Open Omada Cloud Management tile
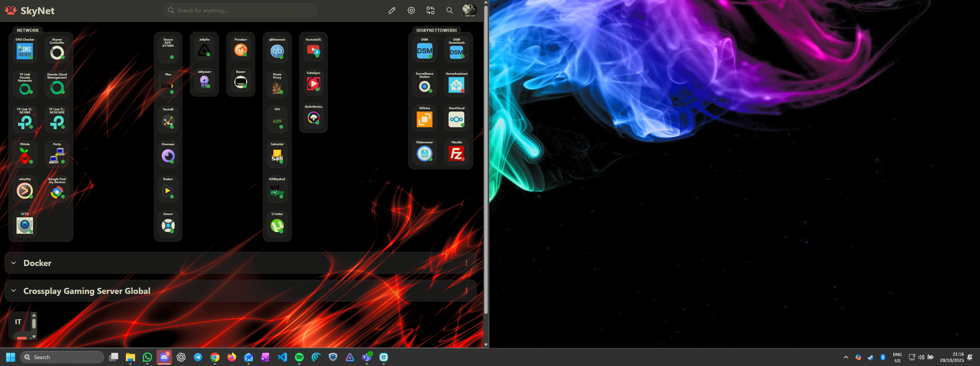Viewport: 980px width, 366px height. pos(57,84)
